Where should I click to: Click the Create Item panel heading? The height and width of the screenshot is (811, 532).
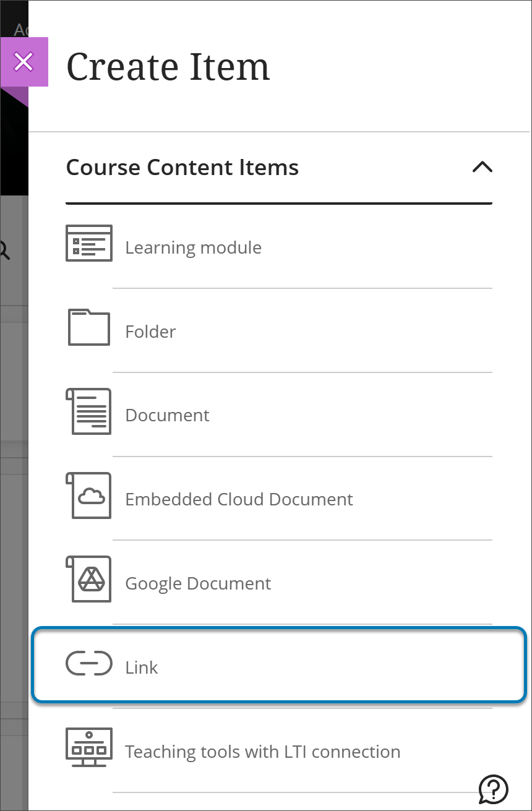pyautogui.click(x=168, y=67)
